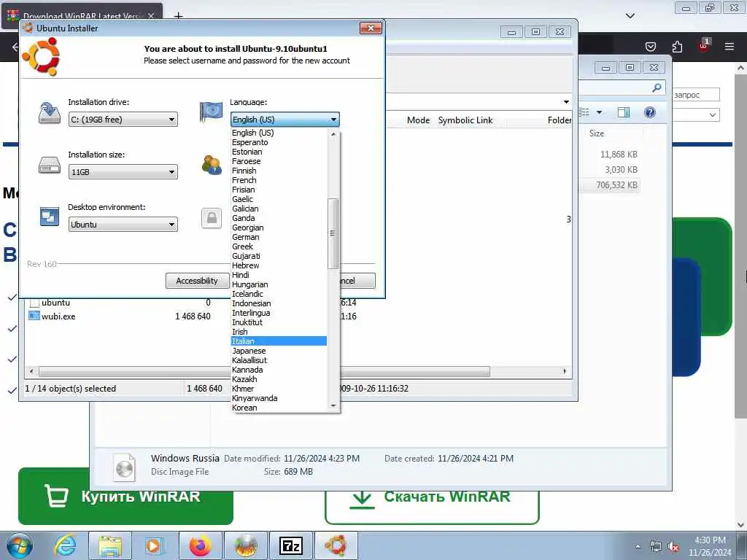The width and height of the screenshot is (747, 560).
Task: Choose German from the language list
Action: point(245,237)
